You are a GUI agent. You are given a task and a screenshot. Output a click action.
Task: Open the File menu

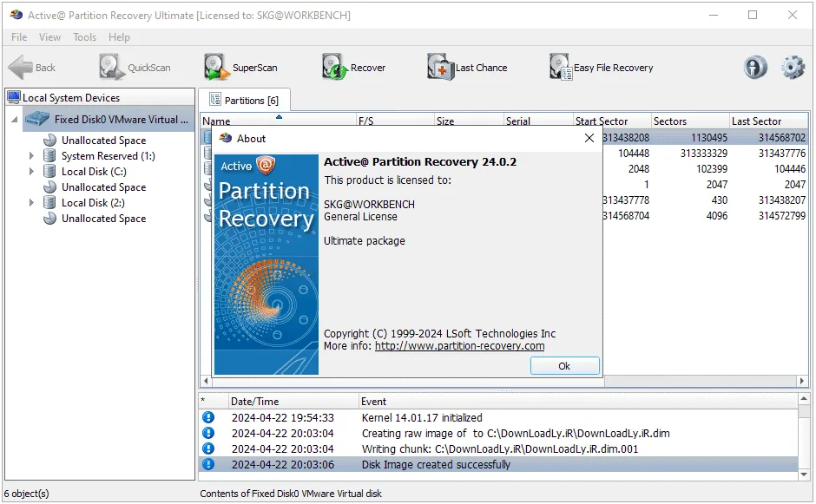point(19,37)
